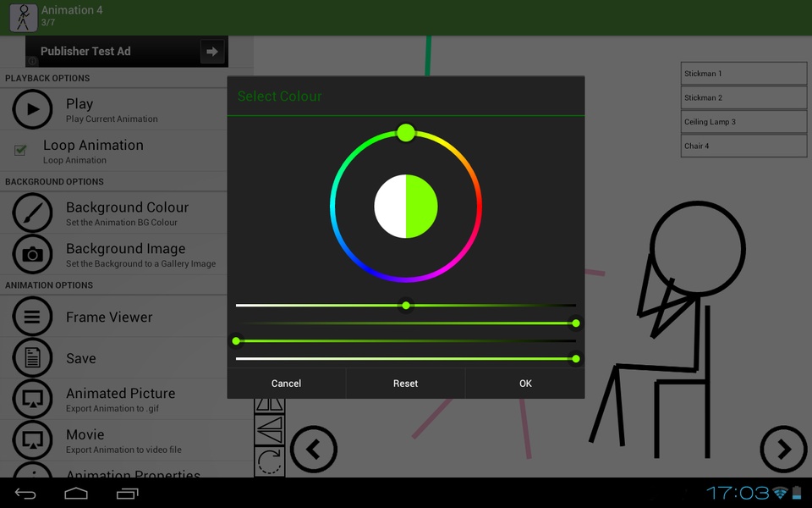Tap the Android recent apps button
Screen dimensions: 812x508
click(x=128, y=494)
